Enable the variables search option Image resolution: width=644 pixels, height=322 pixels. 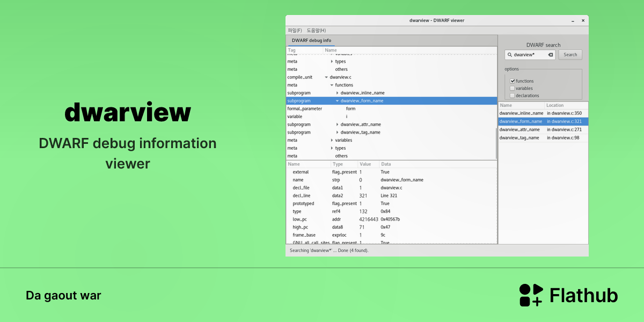[513, 89]
